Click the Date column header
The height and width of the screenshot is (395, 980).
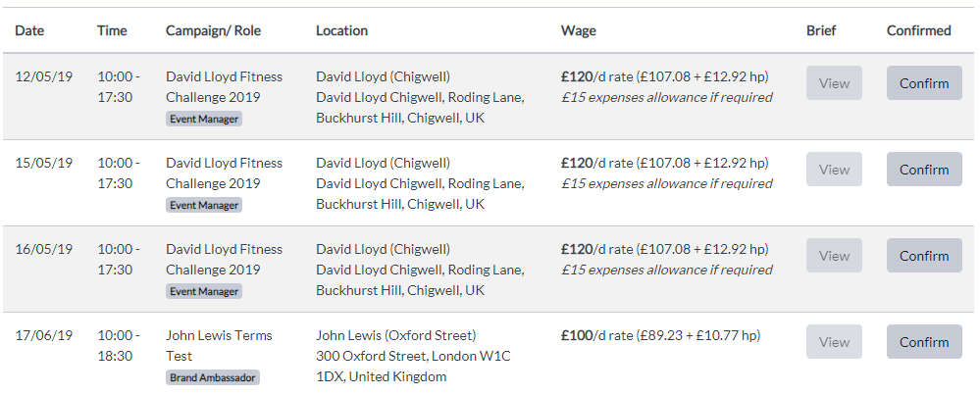pyautogui.click(x=29, y=30)
